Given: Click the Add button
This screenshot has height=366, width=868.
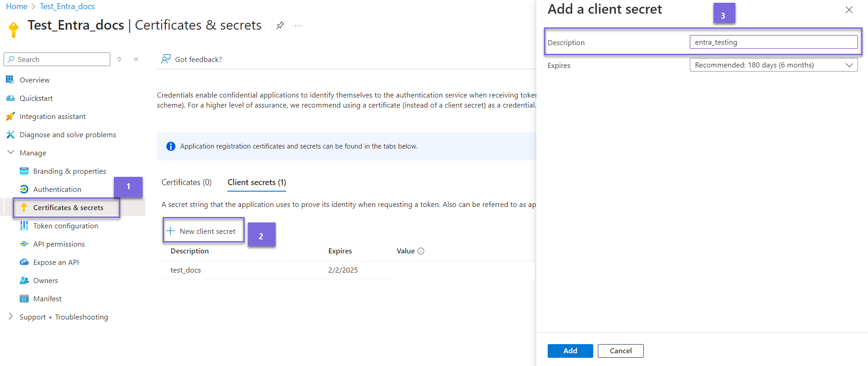Looking at the screenshot, I should tap(570, 351).
